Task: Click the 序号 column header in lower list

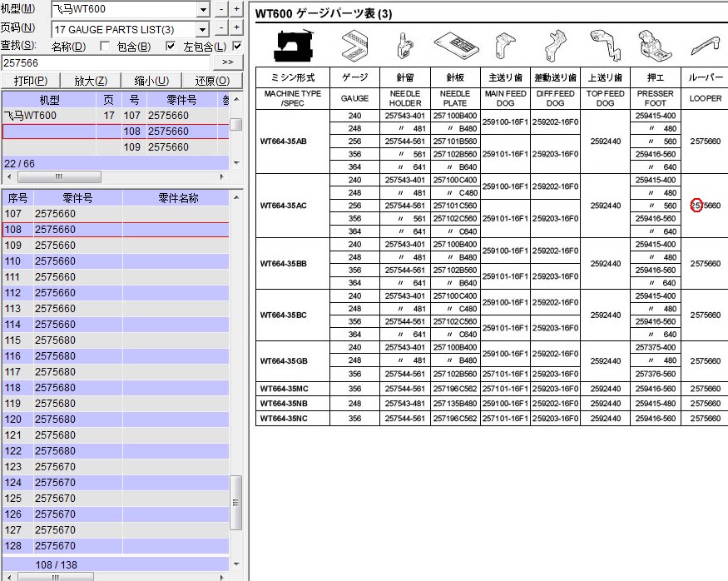Action: [x=17, y=198]
